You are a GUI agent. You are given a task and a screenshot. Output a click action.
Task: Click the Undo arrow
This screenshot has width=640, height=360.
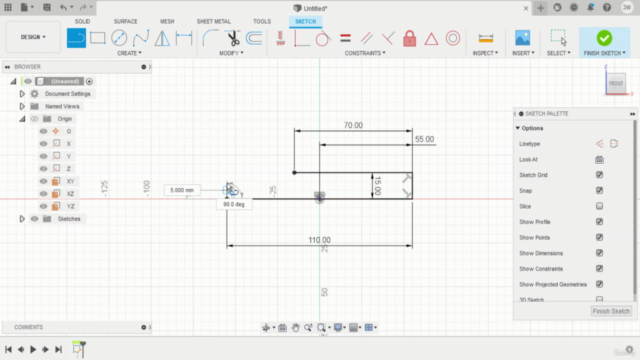tap(63, 7)
